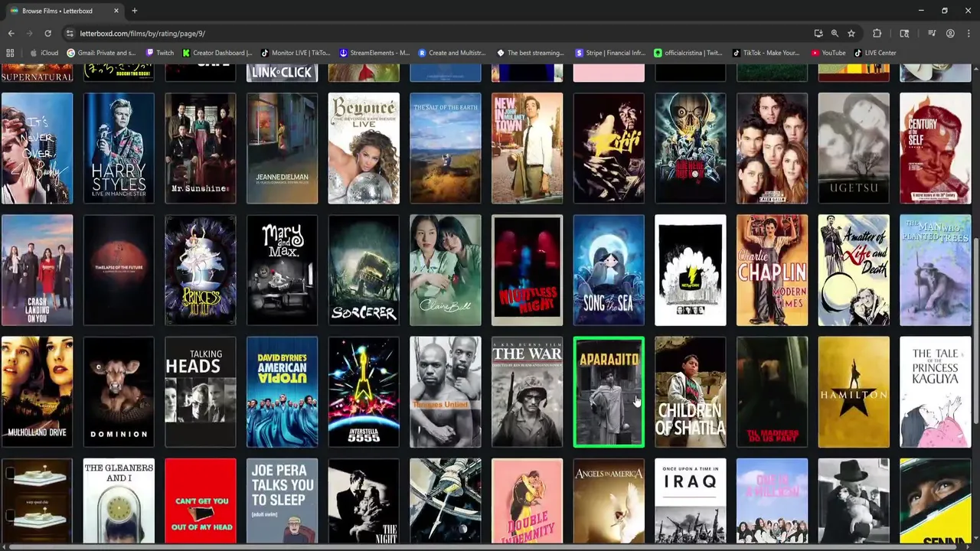Open the TikTok - Make Your bookmark
Viewport: 980px width, 551px height.
[766, 53]
